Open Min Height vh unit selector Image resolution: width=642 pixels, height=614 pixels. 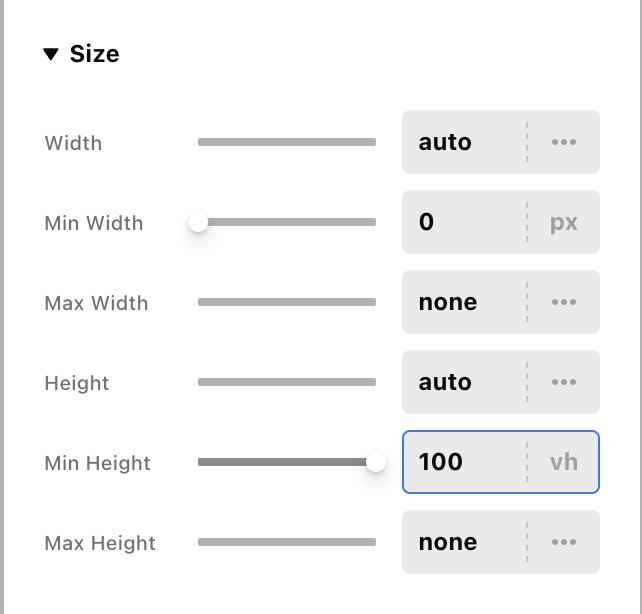click(564, 462)
